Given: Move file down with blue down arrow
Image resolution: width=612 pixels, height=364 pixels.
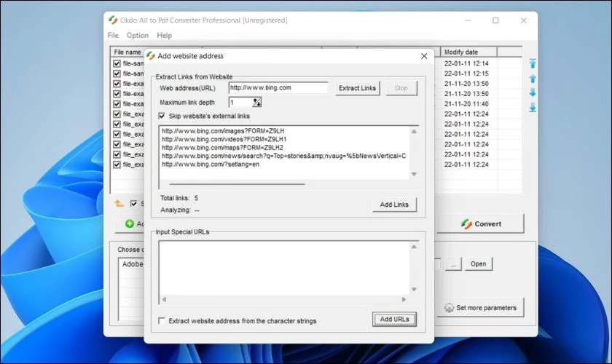Looking at the screenshot, I should click(533, 92).
